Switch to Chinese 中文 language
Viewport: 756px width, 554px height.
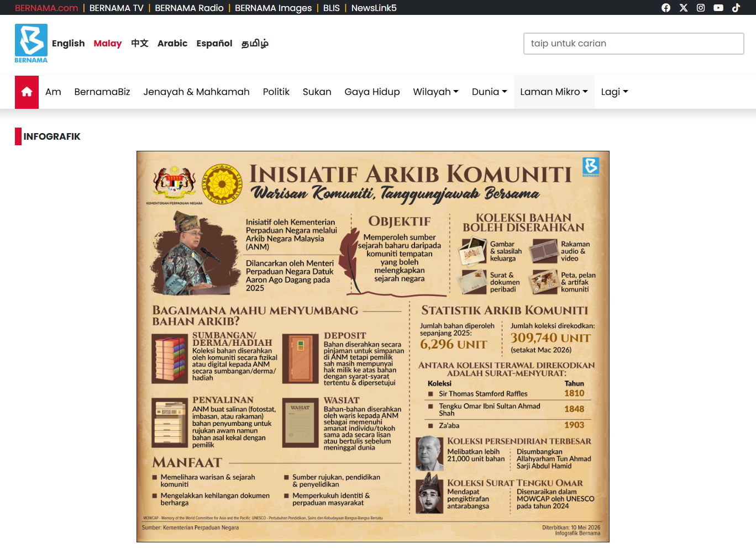pyautogui.click(x=140, y=43)
